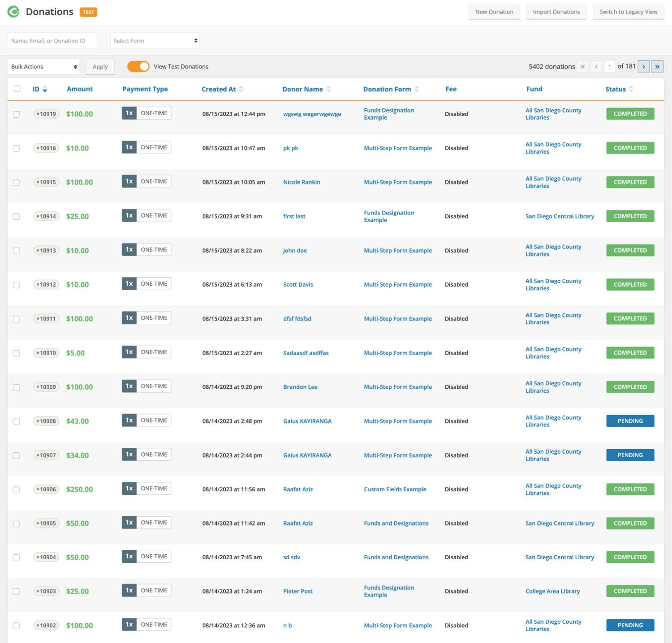672x643 pixels.
Task: Open Custom Fields Example form link
Action: (x=395, y=489)
